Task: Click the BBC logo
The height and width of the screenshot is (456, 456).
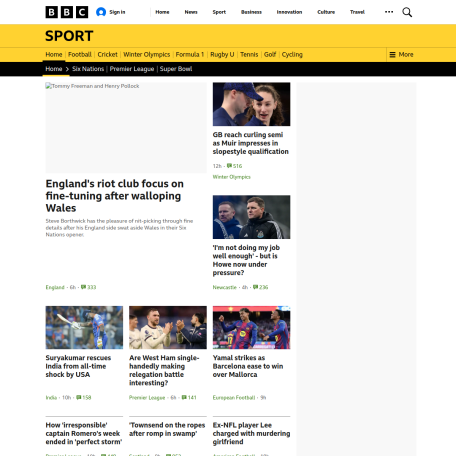Action: 67,12
